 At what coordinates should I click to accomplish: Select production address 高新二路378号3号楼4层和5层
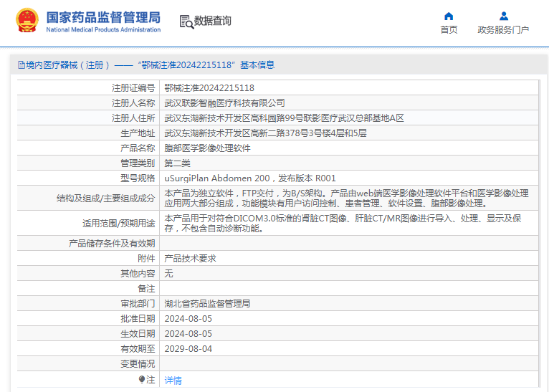point(265,133)
